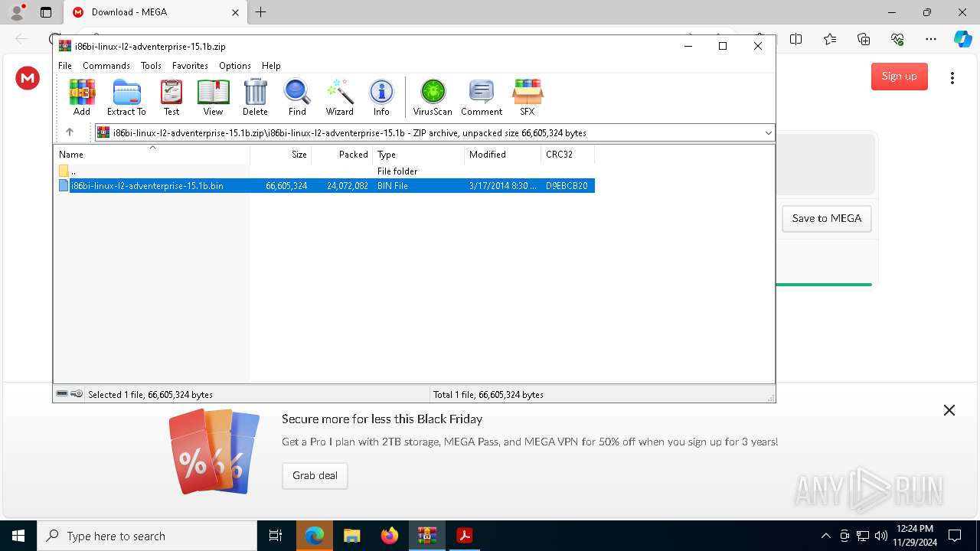Open MEGA's three-dot more menu
This screenshot has height=551, width=980.
click(x=952, y=78)
